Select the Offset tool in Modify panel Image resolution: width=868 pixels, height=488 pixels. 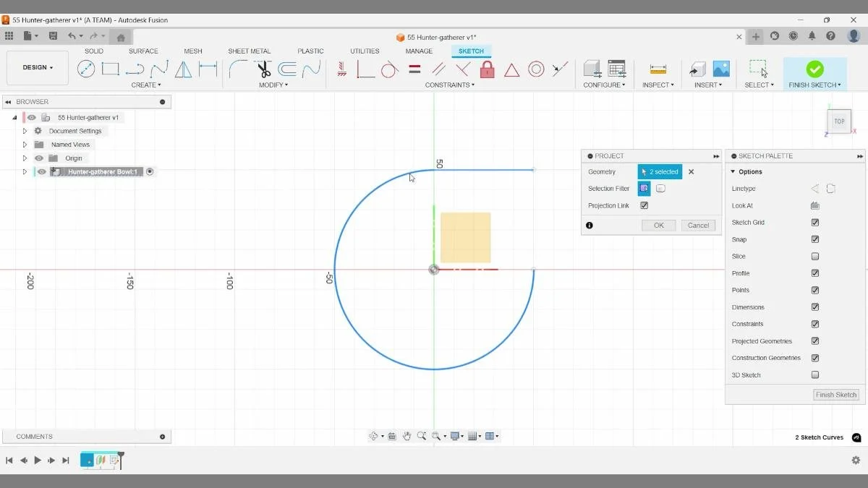tap(287, 69)
